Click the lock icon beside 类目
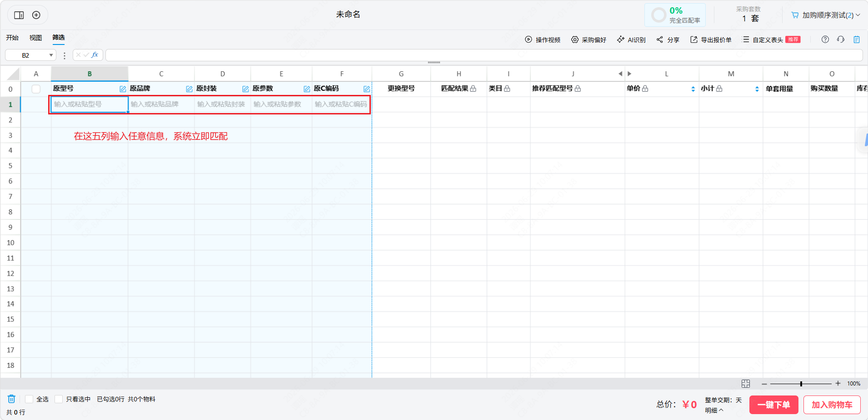868x420 pixels. (507, 89)
